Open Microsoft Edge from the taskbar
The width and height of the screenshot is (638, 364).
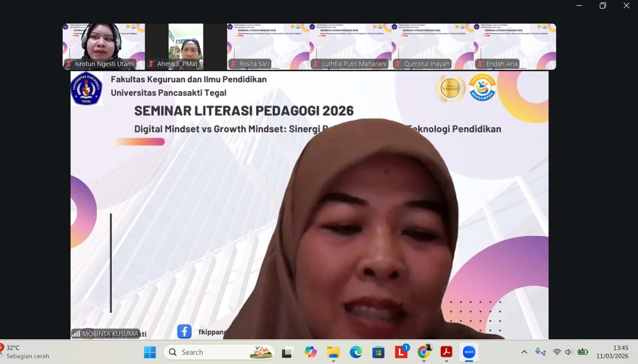pos(356,352)
